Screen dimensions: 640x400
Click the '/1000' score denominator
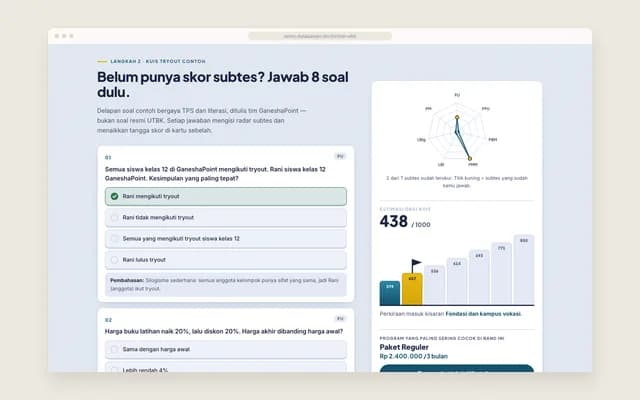coord(421,225)
